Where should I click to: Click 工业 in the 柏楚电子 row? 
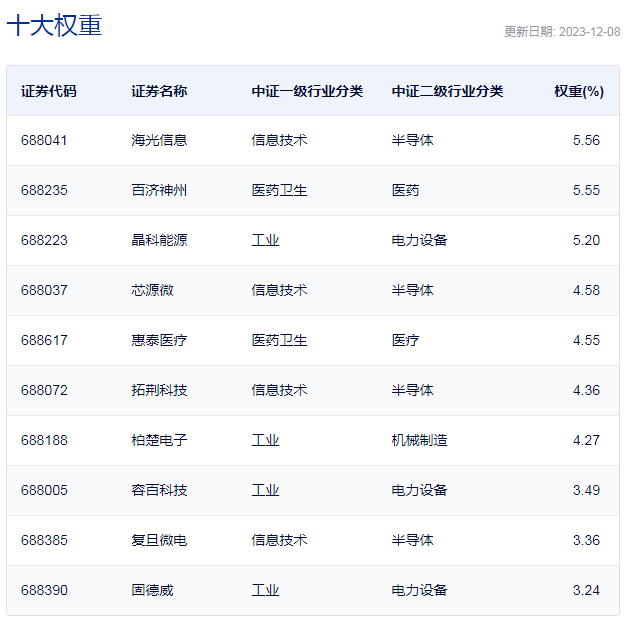(265, 440)
